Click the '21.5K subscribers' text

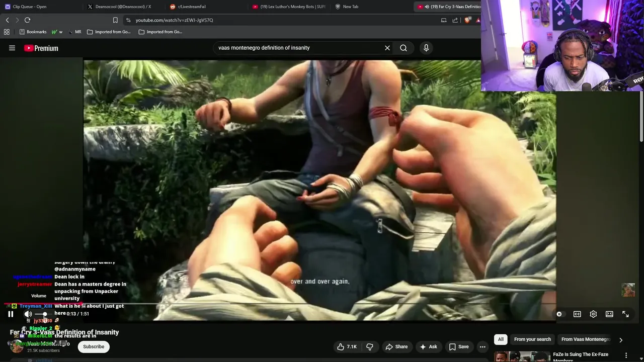[x=43, y=350]
